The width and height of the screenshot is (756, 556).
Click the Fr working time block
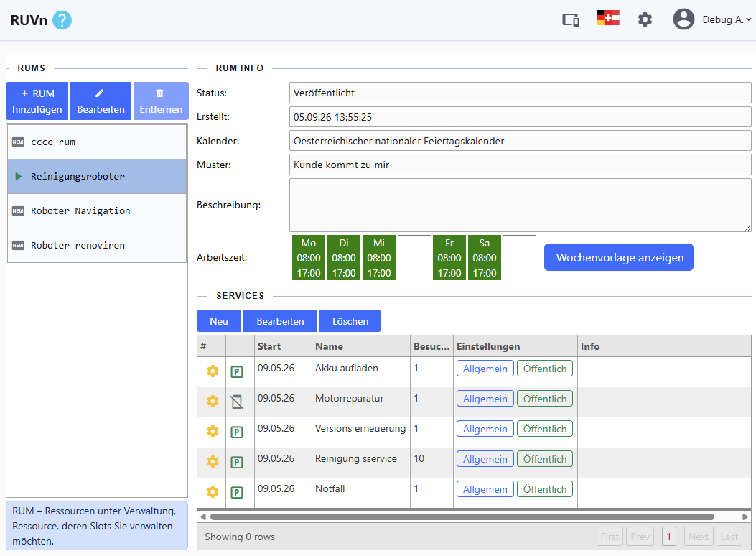tap(449, 257)
